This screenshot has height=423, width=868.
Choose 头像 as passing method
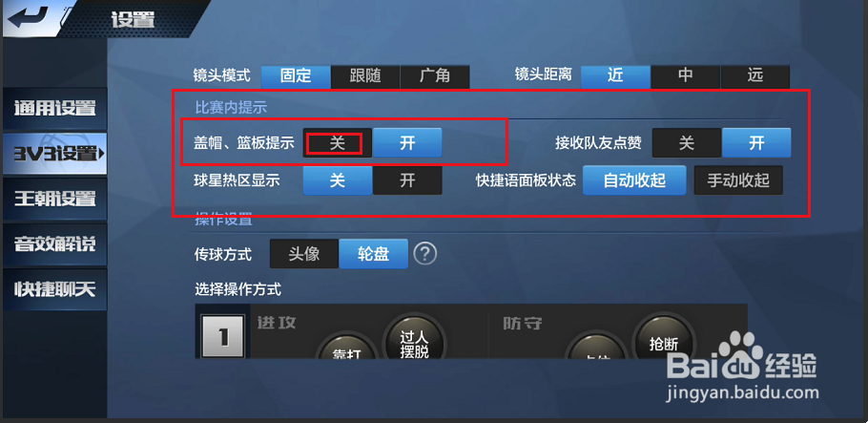pyautogui.click(x=304, y=254)
